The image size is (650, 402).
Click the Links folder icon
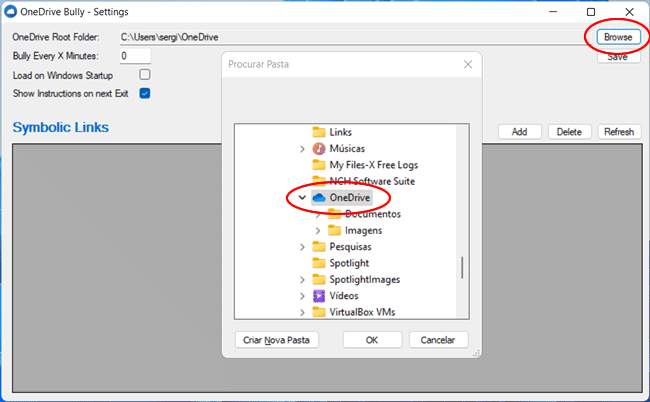(x=319, y=132)
